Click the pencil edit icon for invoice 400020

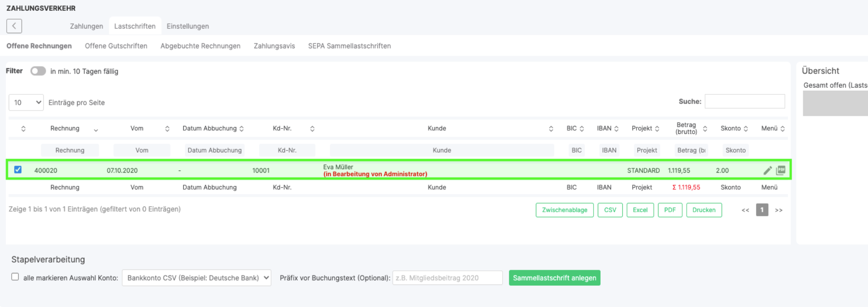767,171
